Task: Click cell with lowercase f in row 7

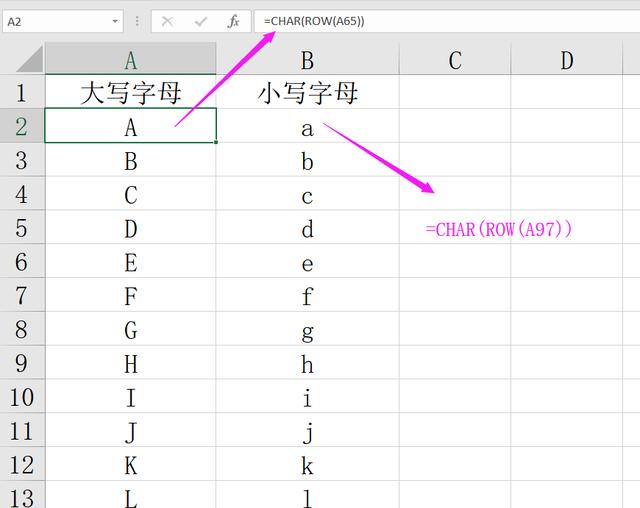Action: coord(307,295)
